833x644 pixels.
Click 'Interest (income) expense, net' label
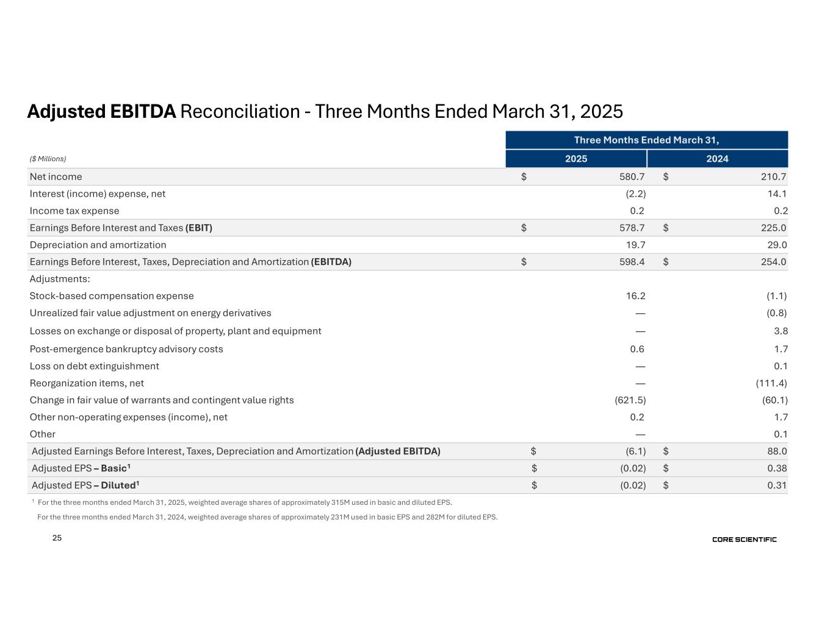[x=98, y=194]
